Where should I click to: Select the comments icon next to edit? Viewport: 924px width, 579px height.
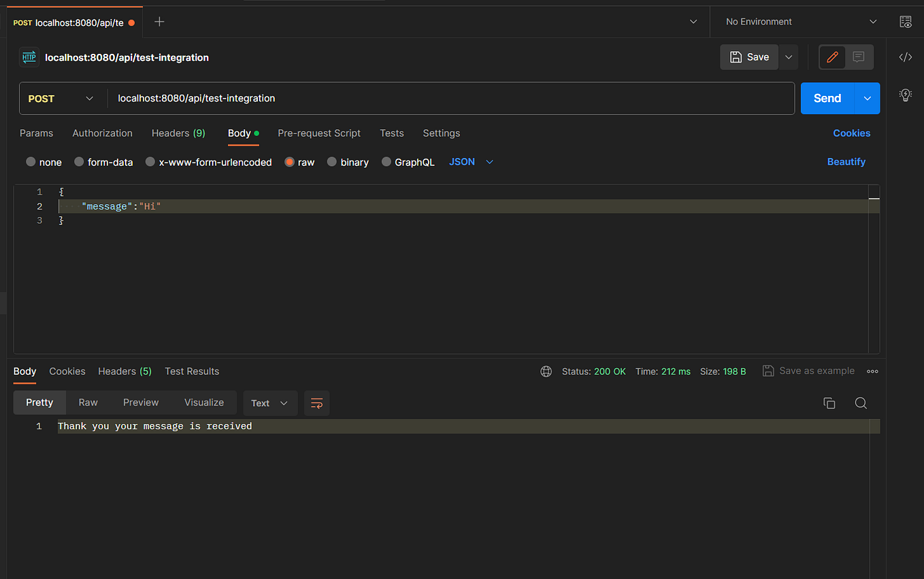[x=858, y=57]
